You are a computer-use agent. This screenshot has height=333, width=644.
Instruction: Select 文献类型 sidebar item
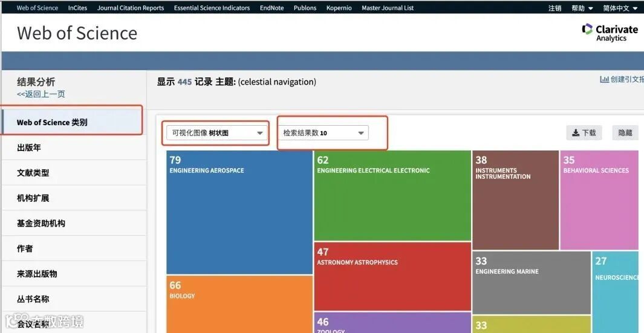click(74, 173)
